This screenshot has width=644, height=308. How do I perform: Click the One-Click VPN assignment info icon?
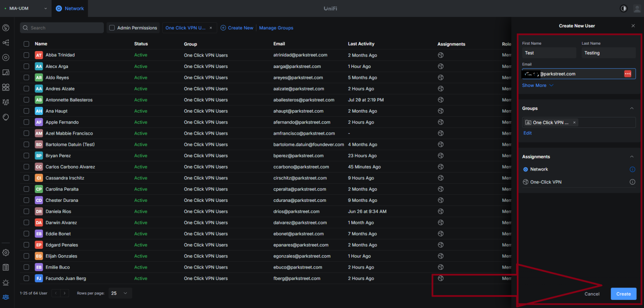(632, 182)
